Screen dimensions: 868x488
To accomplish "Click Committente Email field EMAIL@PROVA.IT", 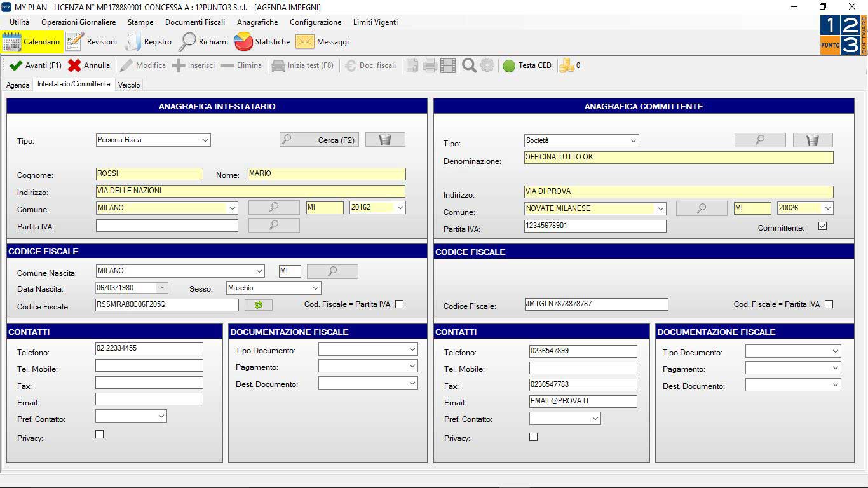I will click(583, 402).
